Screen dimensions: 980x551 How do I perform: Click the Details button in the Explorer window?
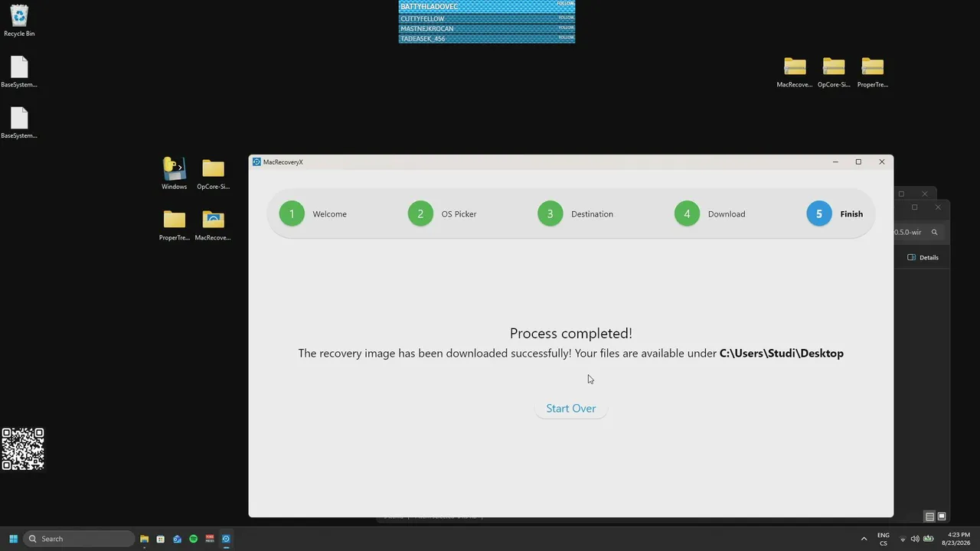(923, 257)
